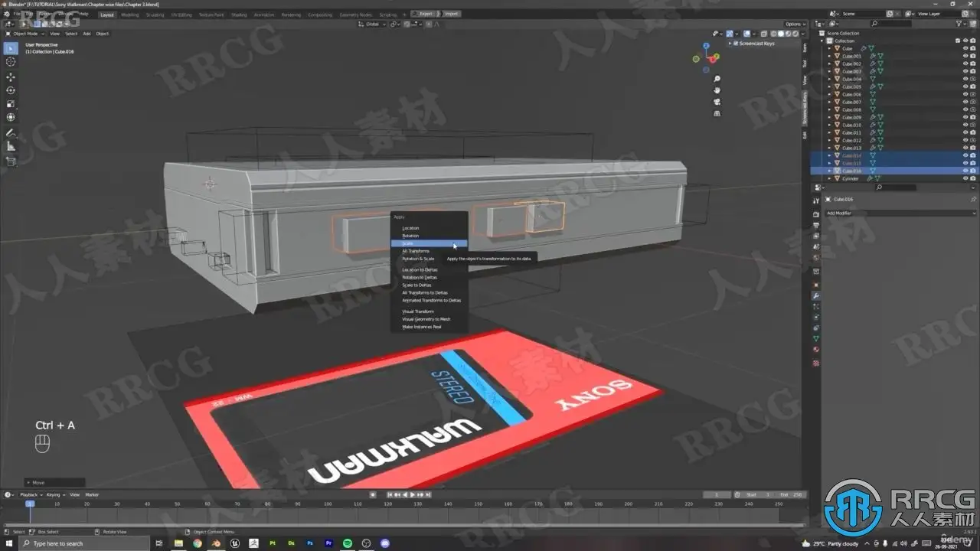980x551 pixels.
Task: Click the blue playhead in timeline
Action: click(x=30, y=504)
